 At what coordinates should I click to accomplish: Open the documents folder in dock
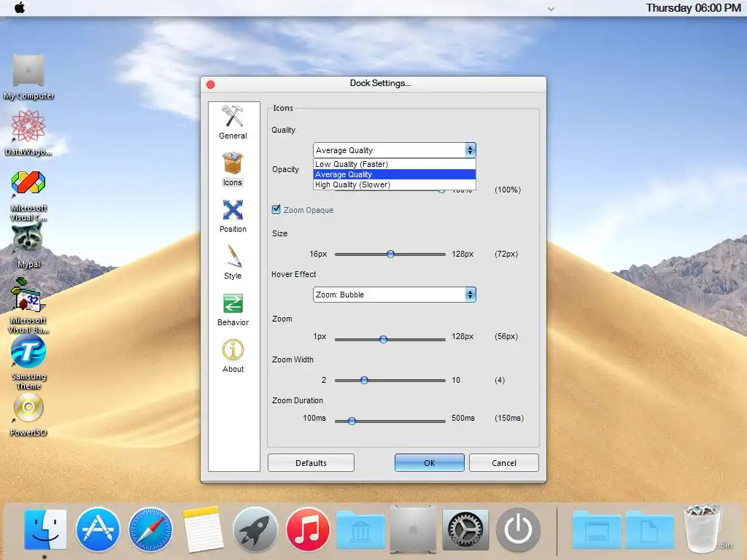coord(650,529)
